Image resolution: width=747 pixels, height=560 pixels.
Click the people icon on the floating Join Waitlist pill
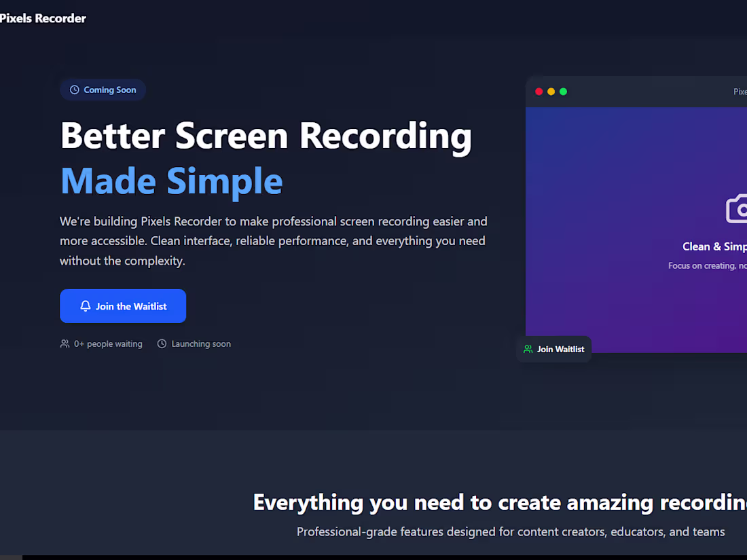click(528, 349)
